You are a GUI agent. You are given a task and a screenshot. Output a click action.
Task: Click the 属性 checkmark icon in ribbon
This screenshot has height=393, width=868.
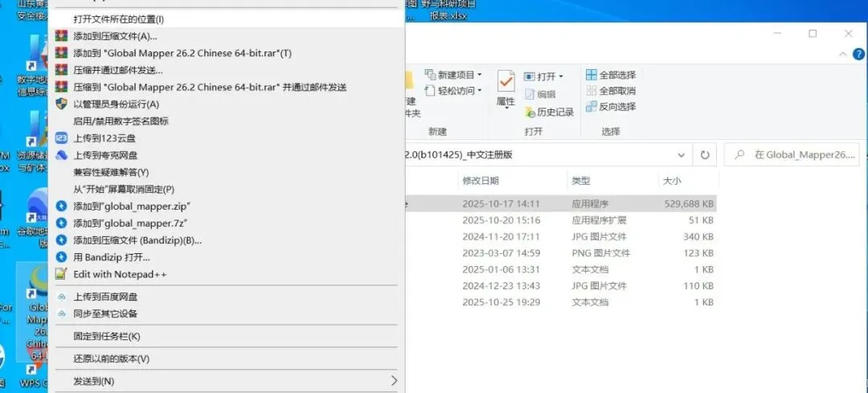[x=506, y=81]
